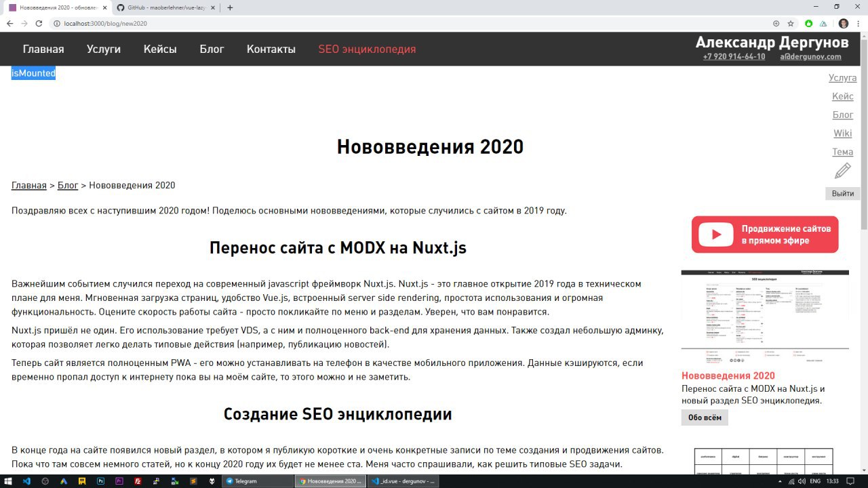This screenshot has width=868, height=488.
Task: Click the Блог breadcrumb link
Action: pyautogui.click(x=68, y=186)
